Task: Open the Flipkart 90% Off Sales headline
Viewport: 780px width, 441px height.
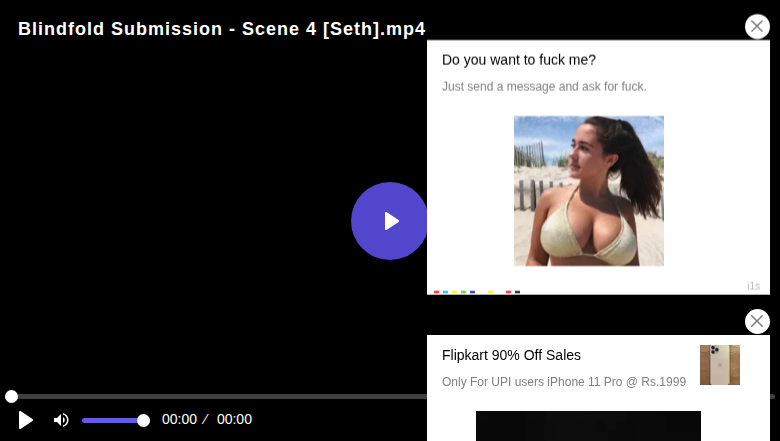Action: tap(511, 355)
